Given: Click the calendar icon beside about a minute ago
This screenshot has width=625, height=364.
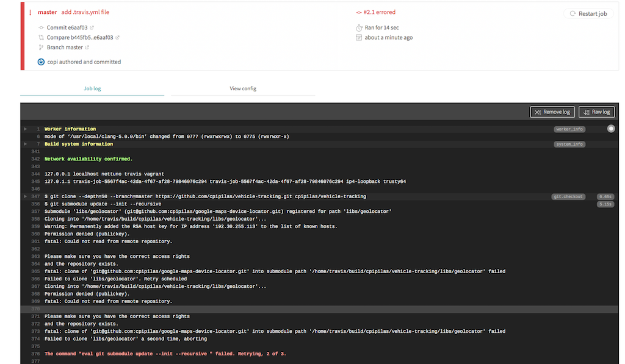Looking at the screenshot, I should pyautogui.click(x=359, y=37).
